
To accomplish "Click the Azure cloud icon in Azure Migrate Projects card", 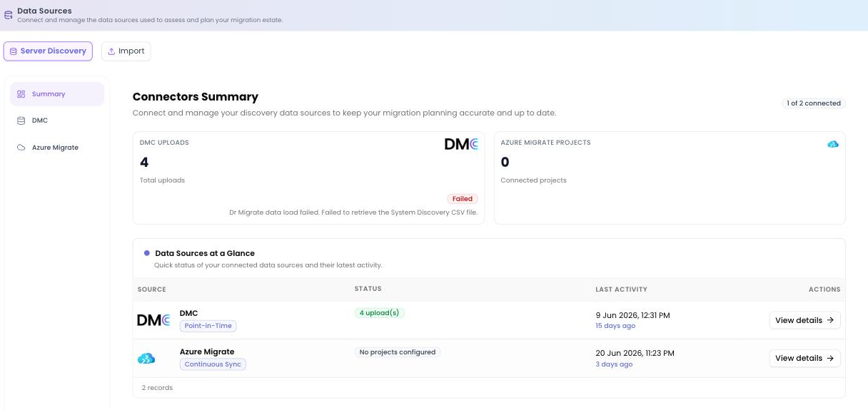I will [x=833, y=144].
